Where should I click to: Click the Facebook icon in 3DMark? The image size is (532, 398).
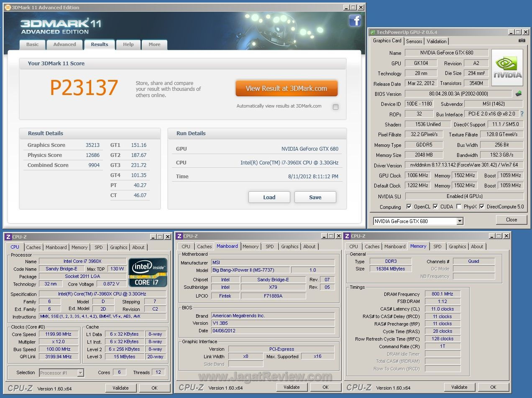tap(355, 21)
